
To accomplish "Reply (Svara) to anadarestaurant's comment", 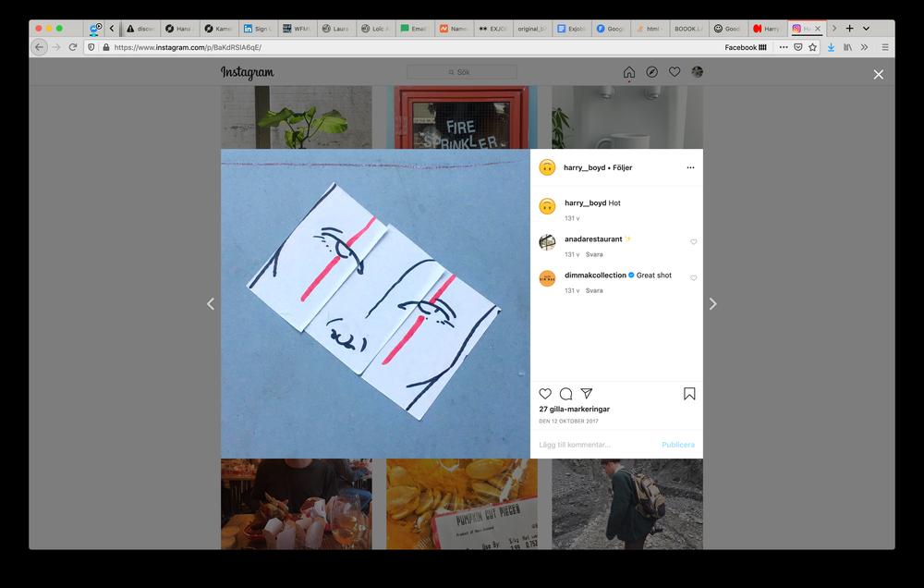I will tap(594, 255).
